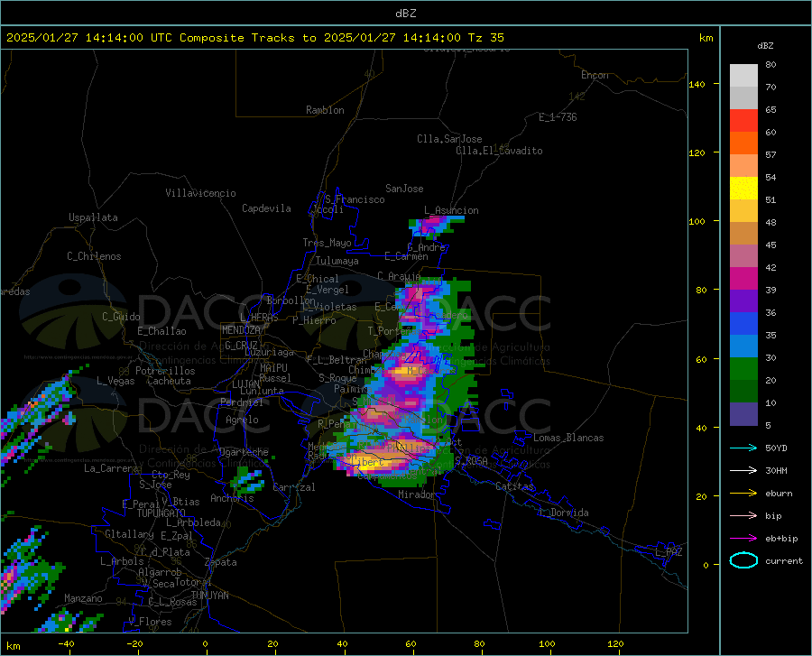
Task: Click the L_Vegas label
Action: click(x=115, y=381)
